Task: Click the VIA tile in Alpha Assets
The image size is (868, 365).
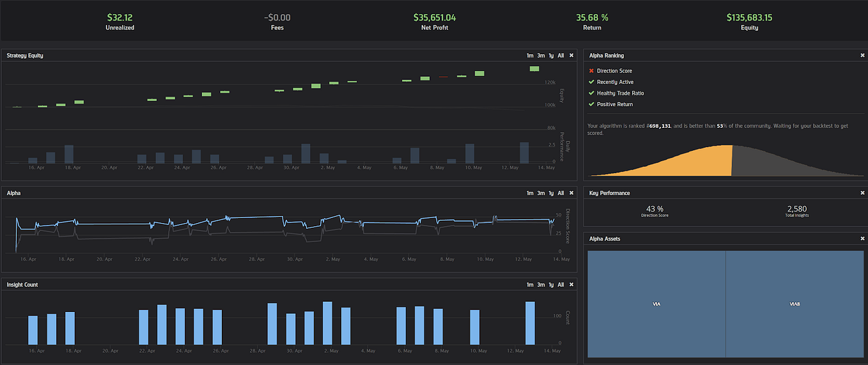Action: [x=656, y=304]
